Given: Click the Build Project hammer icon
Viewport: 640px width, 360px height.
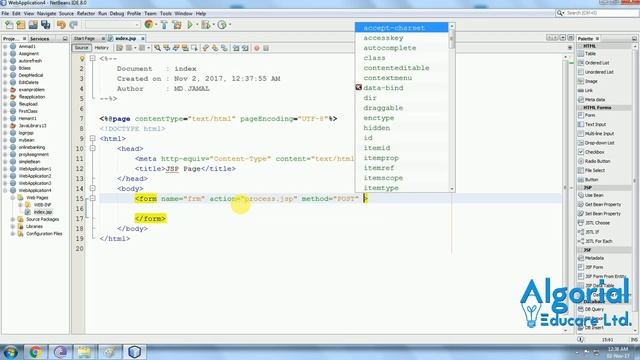Looking at the screenshot, I should coord(164,25).
